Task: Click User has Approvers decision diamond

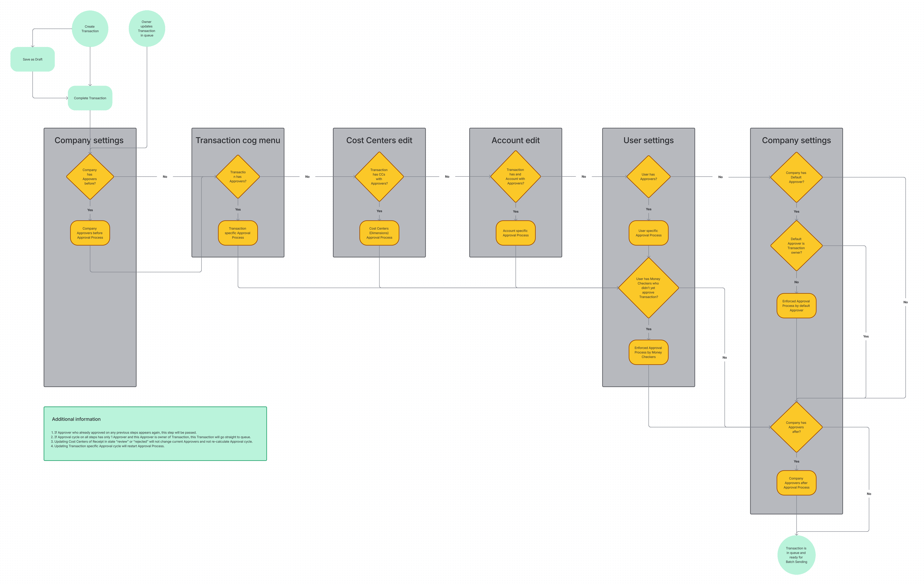Action: point(648,176)
